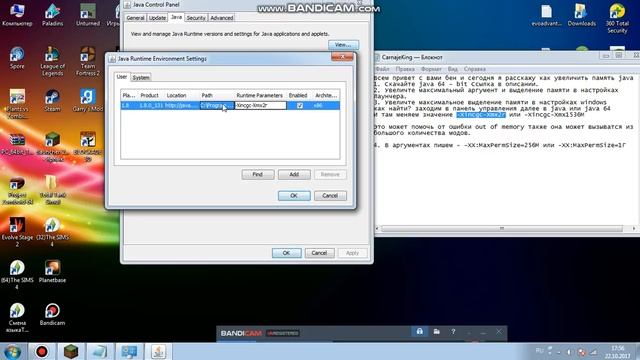Screen dimensions: 640x360
Task: Open the Minecraft block taskbar icon
Action: [71, 351]
